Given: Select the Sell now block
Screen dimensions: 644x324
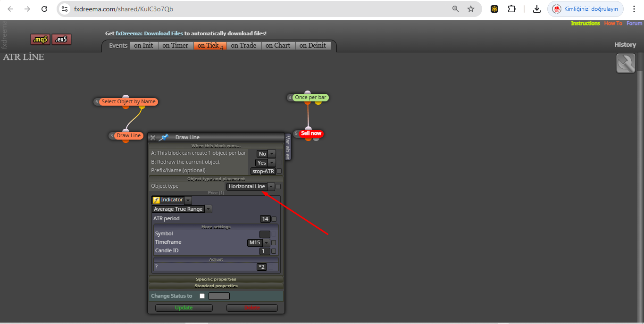Looking at the screenshot, I should 311,133.
